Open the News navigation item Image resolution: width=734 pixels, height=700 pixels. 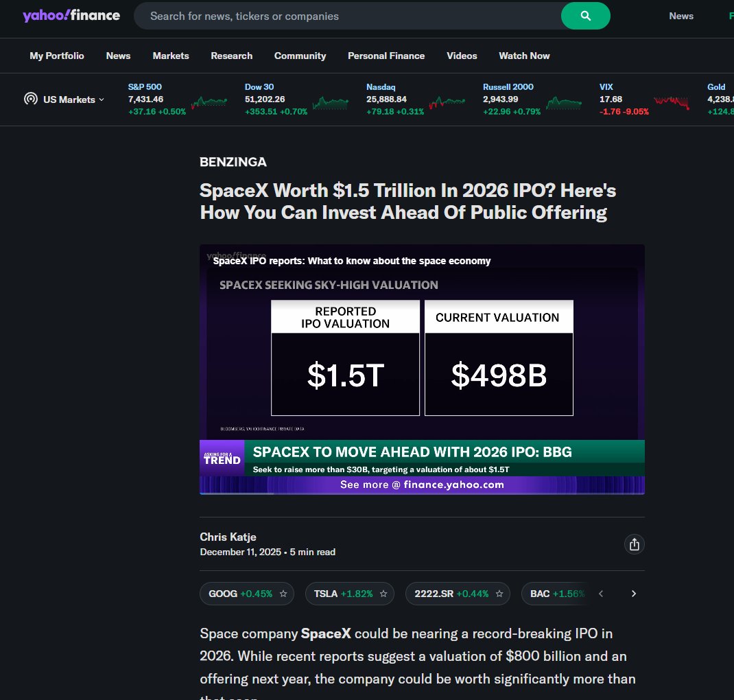(x=118, y=56)
